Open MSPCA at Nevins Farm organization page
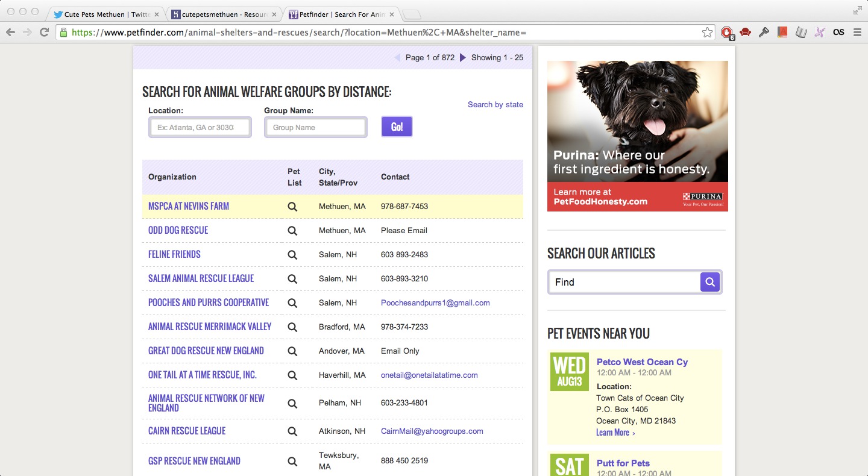868x476 pixels. point(189,206)
